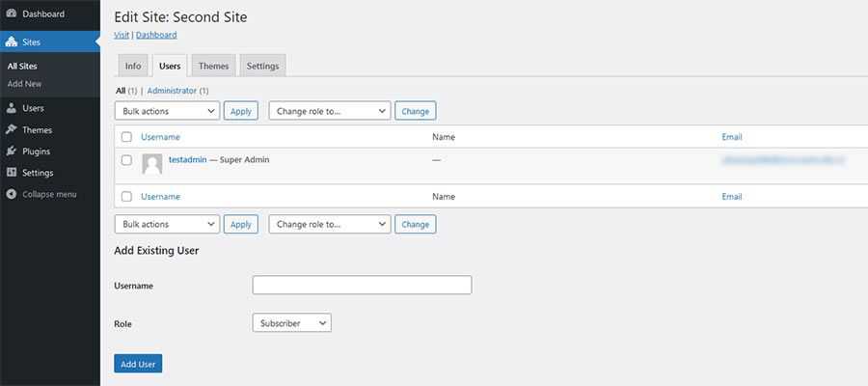
Task: Click the testadmin avatar thumbnail
Action: click(152, 163)
